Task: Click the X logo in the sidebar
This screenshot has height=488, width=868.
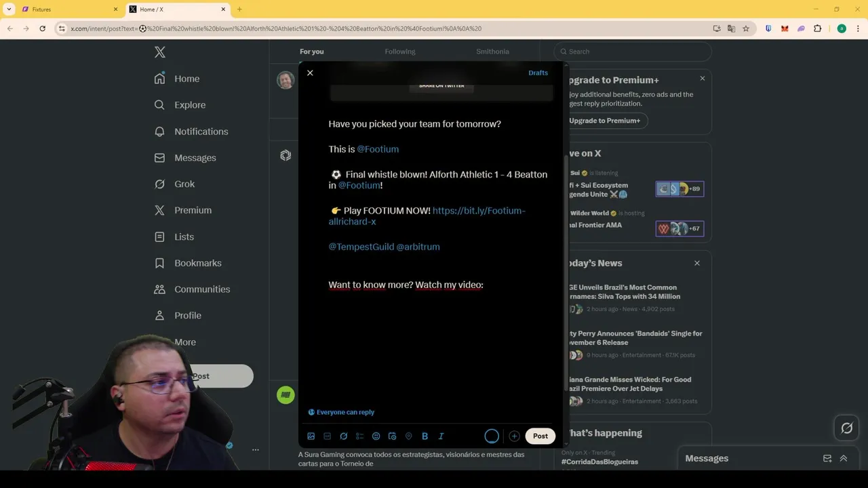Action: coord(160,52)
